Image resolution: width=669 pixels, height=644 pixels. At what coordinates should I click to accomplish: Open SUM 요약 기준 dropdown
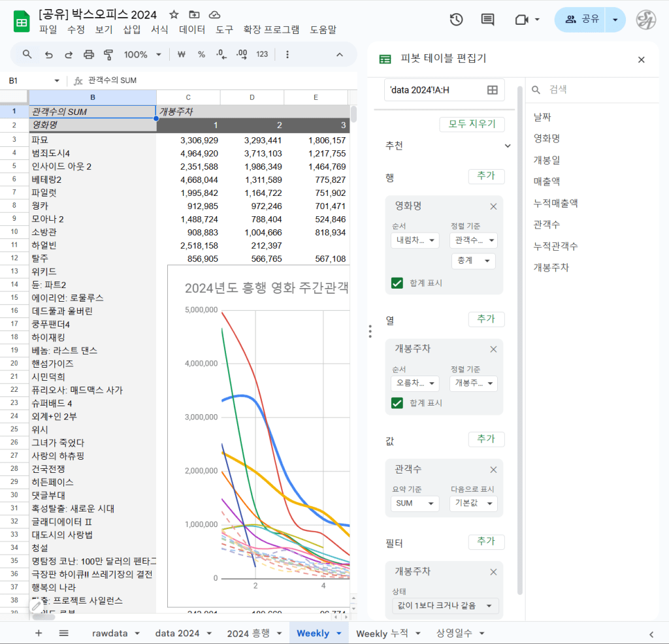pyautogui.click(x=414, y=504)
